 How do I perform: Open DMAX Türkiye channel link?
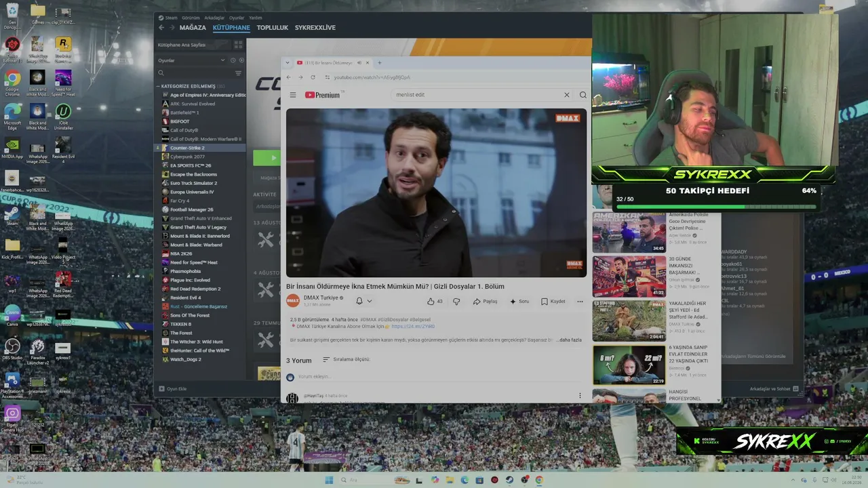click(323, 298)
